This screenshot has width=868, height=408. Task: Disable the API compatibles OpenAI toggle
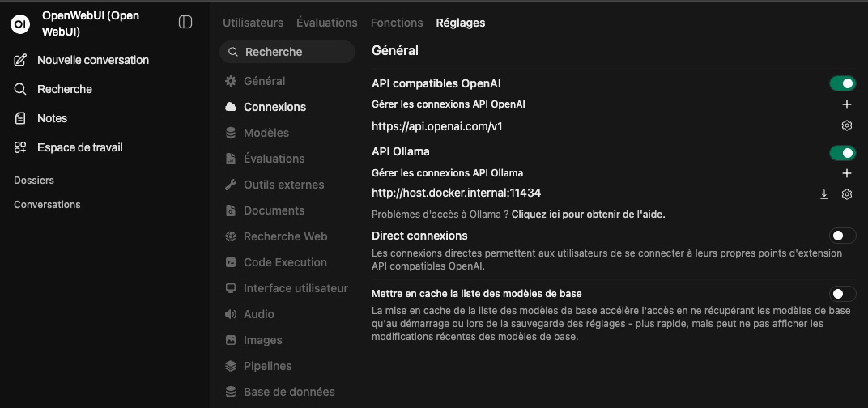(842, 83)
